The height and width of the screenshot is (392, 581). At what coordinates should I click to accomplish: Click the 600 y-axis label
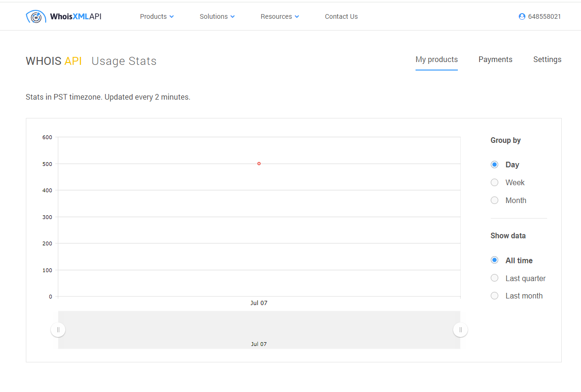47,137
